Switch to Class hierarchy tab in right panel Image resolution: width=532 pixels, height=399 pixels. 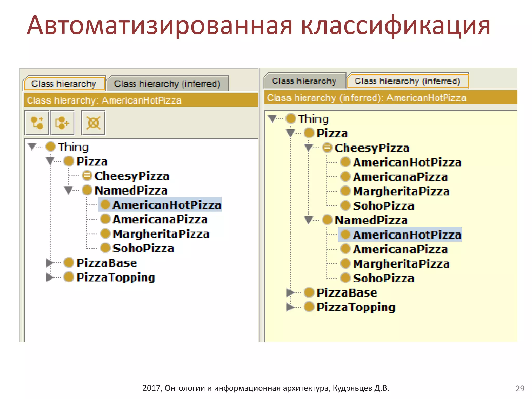pyautogui.click(x=304, y=81)
